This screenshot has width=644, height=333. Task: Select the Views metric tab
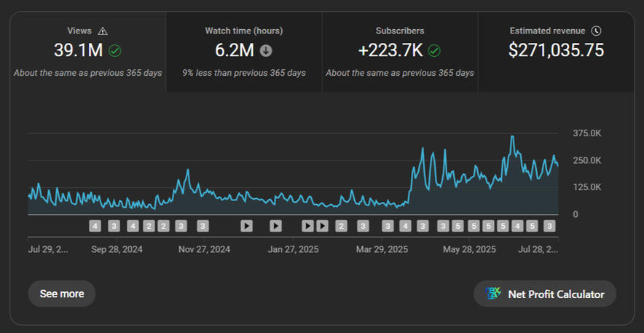point(88,51)
